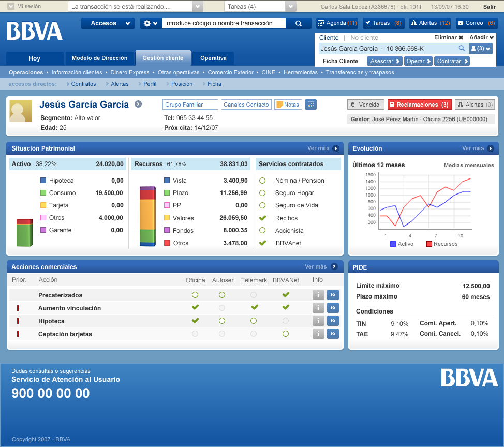Screen dimensions: 504x447
Task: Click info icon for Captación tarjetas row
Action: click(x=318, y=334)
